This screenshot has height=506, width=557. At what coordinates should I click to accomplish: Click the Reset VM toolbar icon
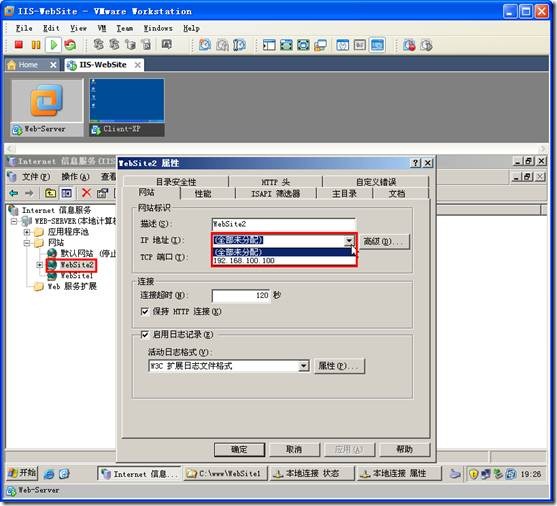pos(70,45)
